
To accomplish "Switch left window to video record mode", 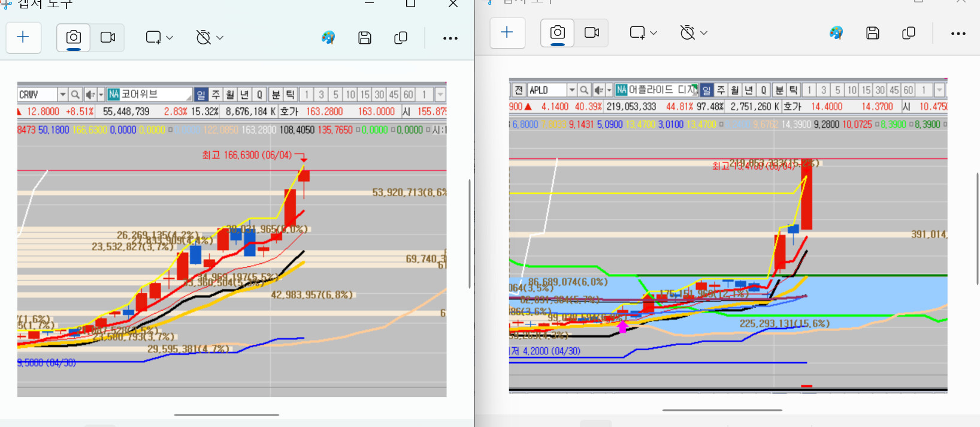I will coord(108,37).
